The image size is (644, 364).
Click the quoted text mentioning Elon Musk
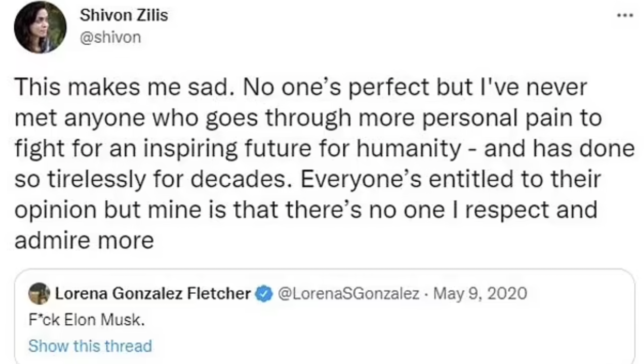pyautogui.click(x=87, y=320)
